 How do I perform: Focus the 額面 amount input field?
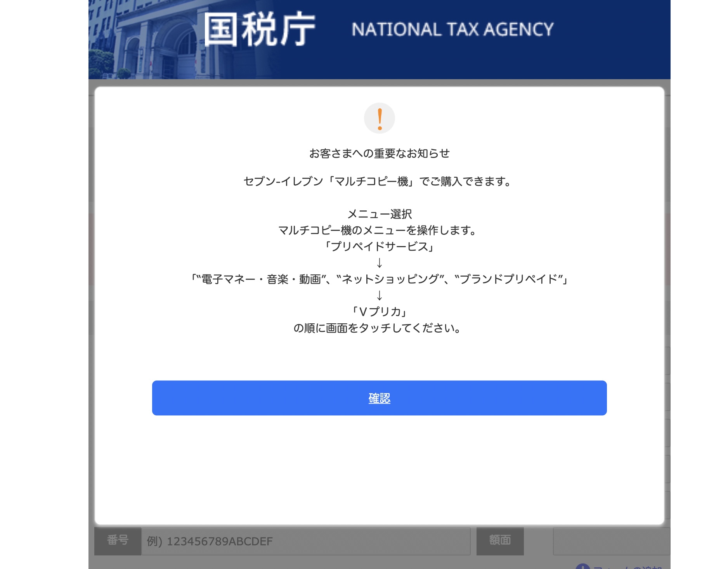point(612,541)
